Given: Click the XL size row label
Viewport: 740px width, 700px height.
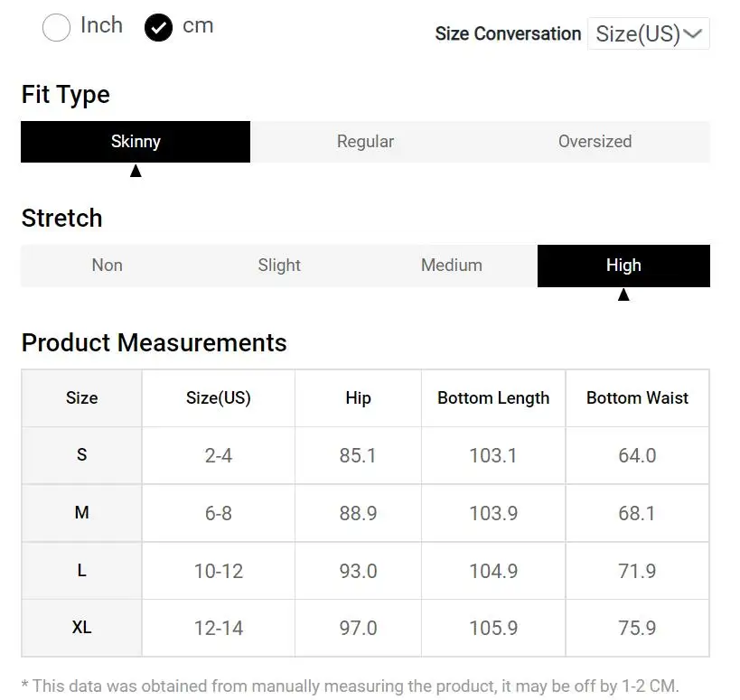Looking at the screenshot, I should coord(81,628).
